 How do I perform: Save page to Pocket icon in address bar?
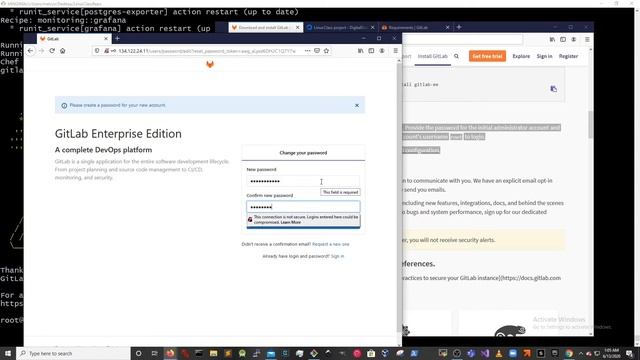317,51
